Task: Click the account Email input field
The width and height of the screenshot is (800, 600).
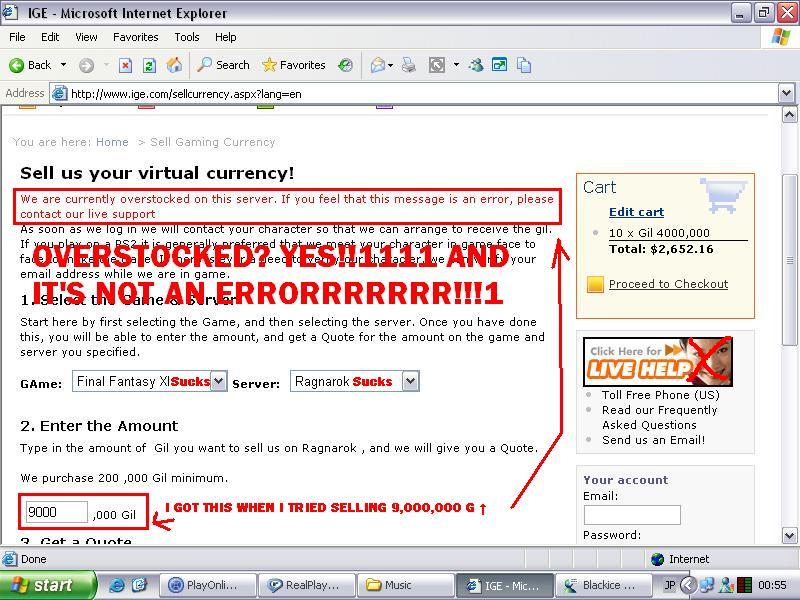Action: coord(632,515)
